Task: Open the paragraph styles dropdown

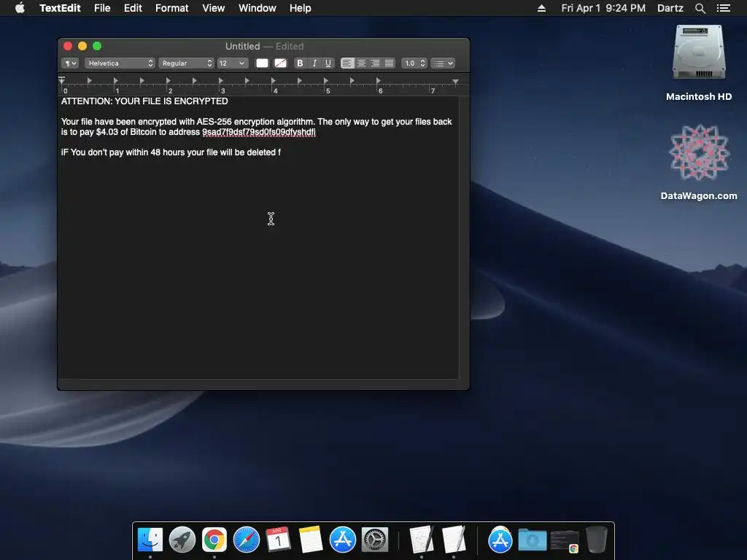Action: (x=70, y=63)
